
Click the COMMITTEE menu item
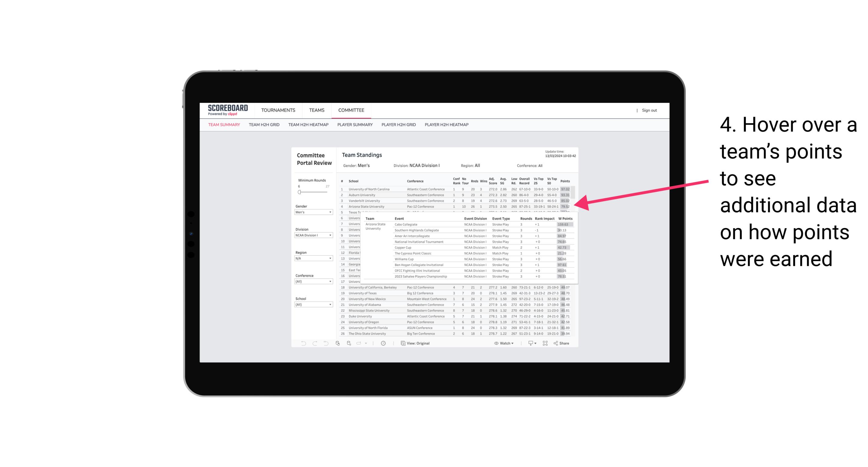coord(352,110)
